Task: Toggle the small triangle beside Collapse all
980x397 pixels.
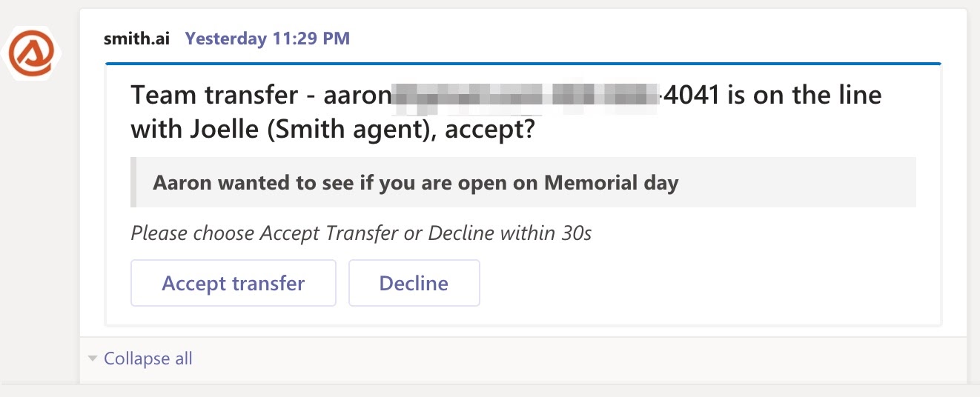Action: [93, 358]
